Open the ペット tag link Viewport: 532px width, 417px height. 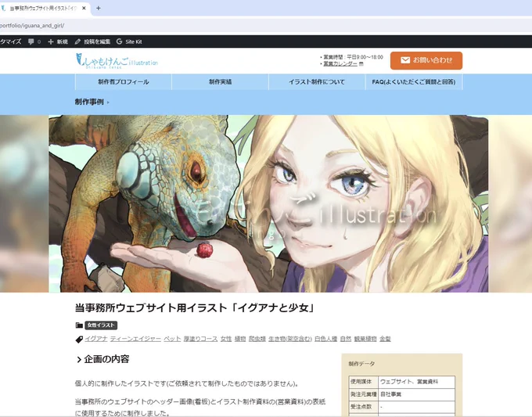pos(172,339)
